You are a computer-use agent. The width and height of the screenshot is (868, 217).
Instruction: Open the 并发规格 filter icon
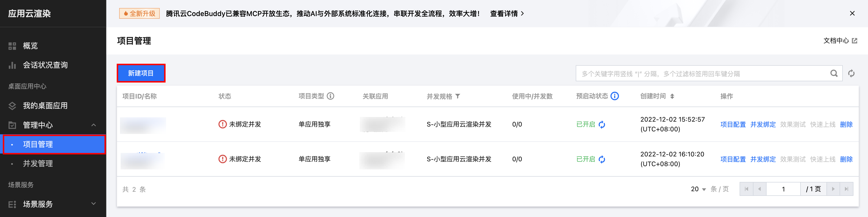[x=458, y=96]
